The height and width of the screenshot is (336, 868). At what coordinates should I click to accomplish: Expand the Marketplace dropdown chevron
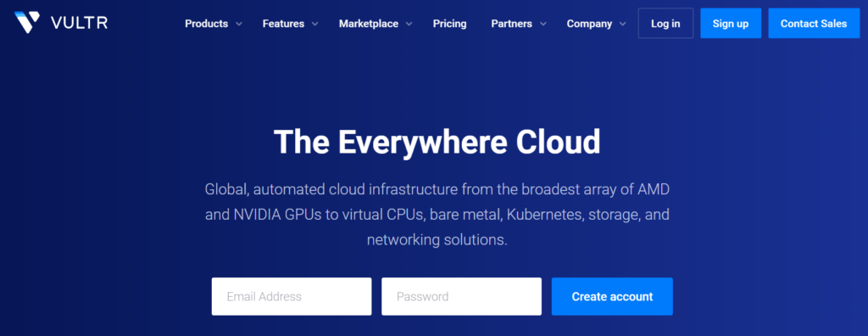(x=409, y=24)
